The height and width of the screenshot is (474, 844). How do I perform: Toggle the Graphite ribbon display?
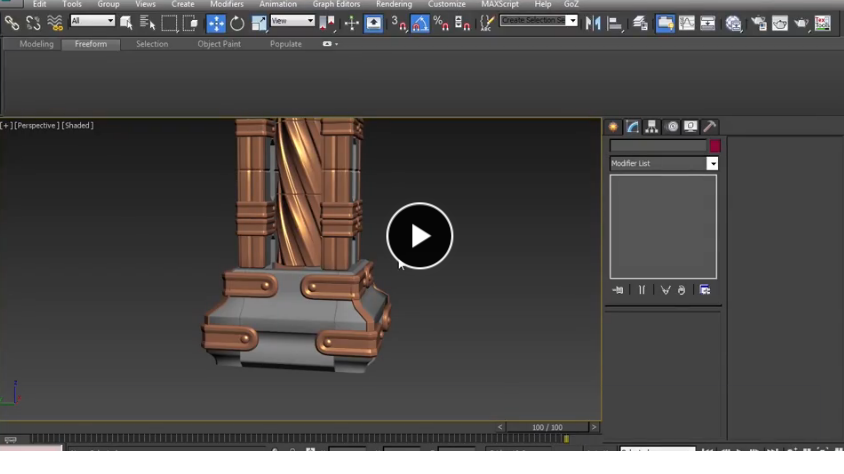pyautogui.click(x=665, y=23)
